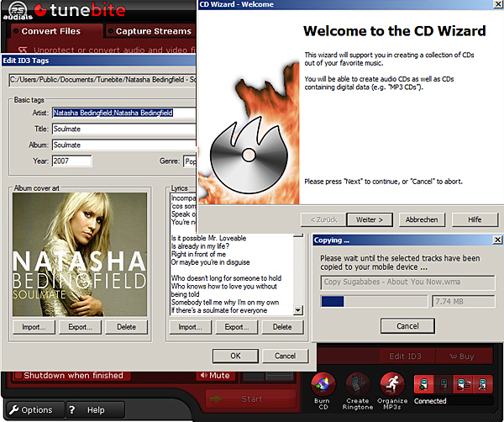Click the Natasha Bedingfield album cover thumbnail

[80, 255]
